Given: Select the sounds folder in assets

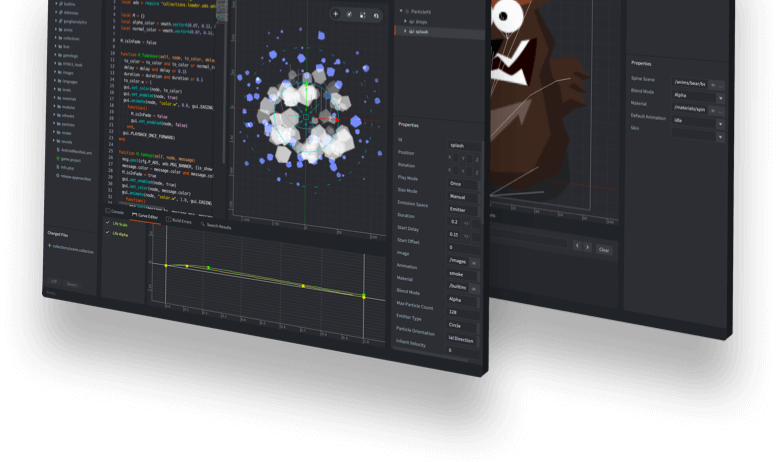Looking at the screenshot, I should (62, 142).
